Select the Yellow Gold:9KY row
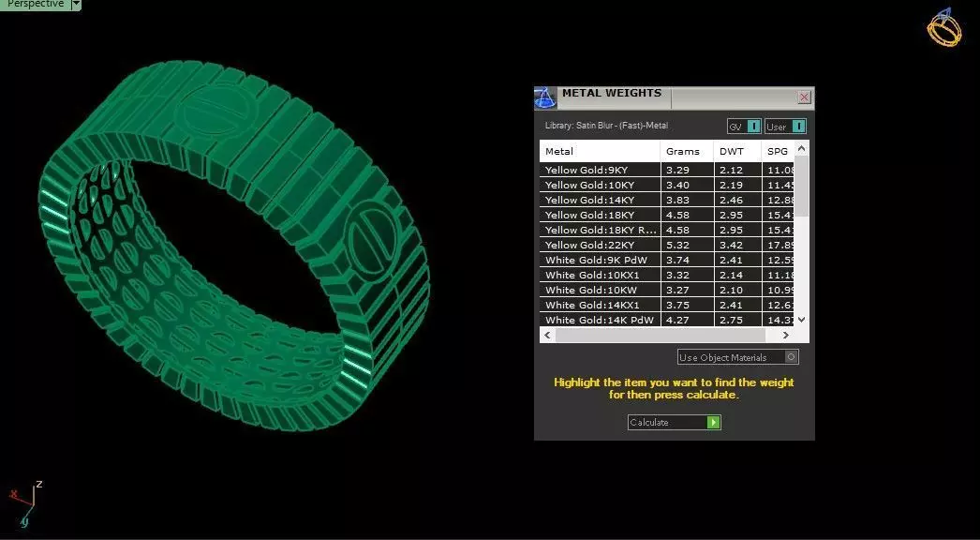The width and height of the screenshot is (980, 540). 667,170
